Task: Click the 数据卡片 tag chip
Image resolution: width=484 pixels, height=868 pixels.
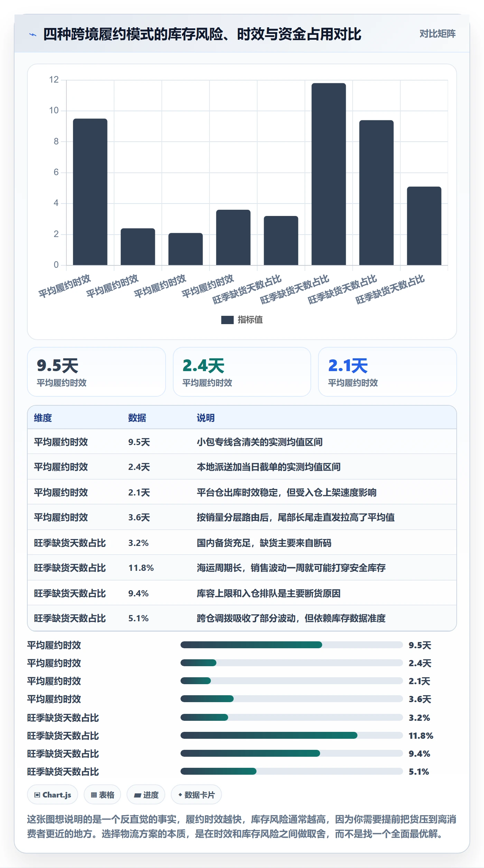Action: [196, 795]
